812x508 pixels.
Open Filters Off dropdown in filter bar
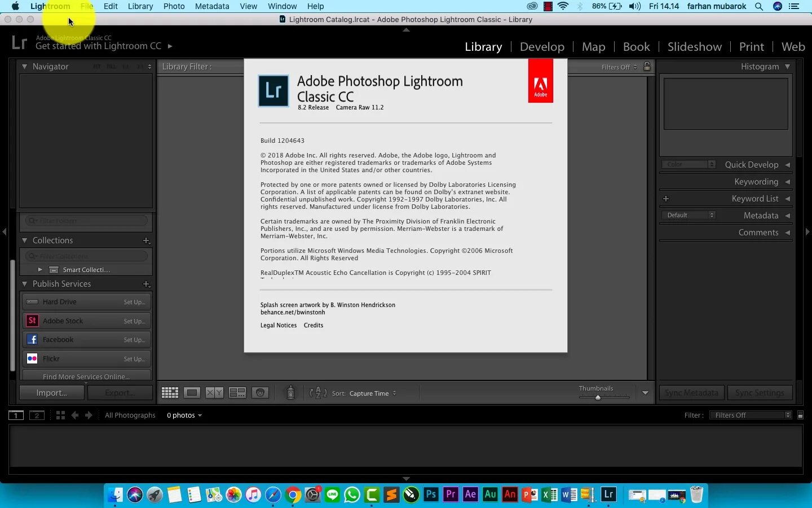pos(619,67)
